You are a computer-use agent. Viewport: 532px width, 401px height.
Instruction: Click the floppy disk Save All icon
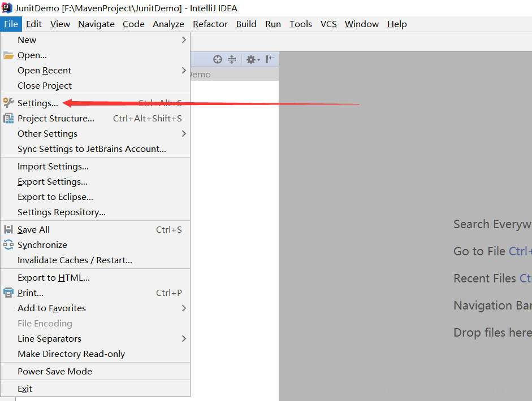pos(8,229)
